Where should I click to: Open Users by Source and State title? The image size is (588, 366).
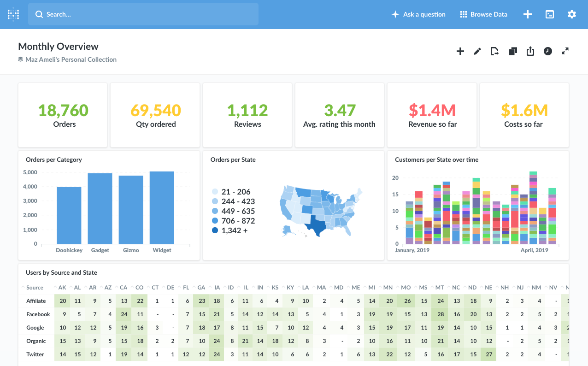tap(62, 272)
